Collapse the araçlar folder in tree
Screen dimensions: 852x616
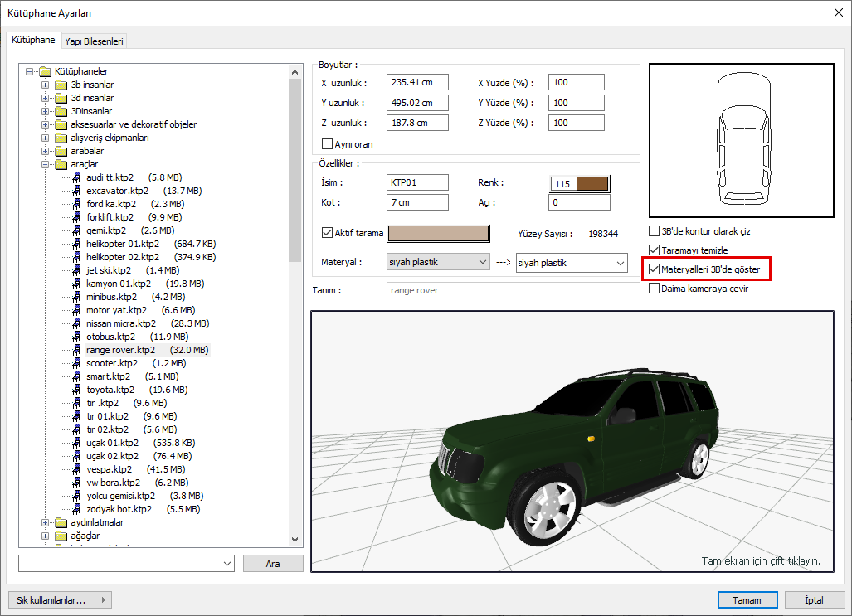tap(46, 164)
